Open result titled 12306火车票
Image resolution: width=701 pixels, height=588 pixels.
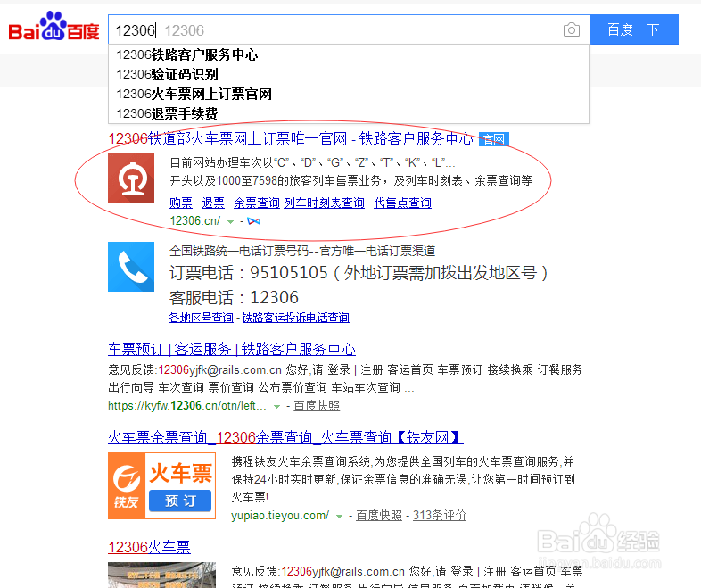[x=149, y=547]
